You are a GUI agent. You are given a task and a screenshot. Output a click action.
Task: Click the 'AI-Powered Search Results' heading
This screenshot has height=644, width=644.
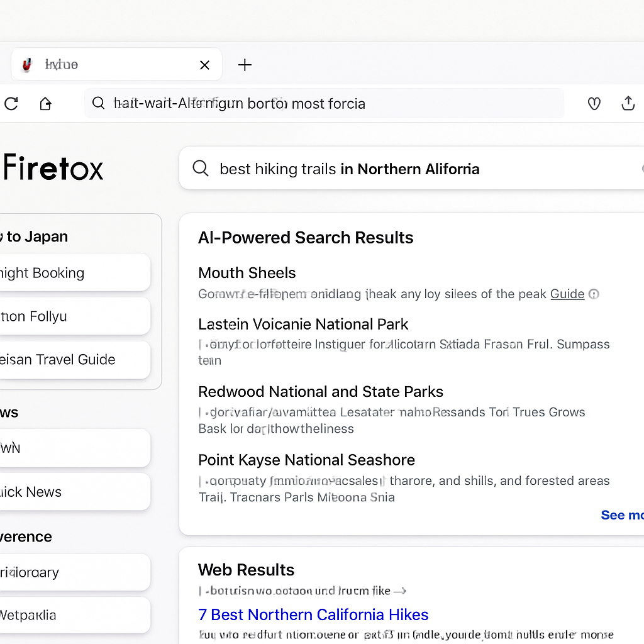[x=306, y=238]
